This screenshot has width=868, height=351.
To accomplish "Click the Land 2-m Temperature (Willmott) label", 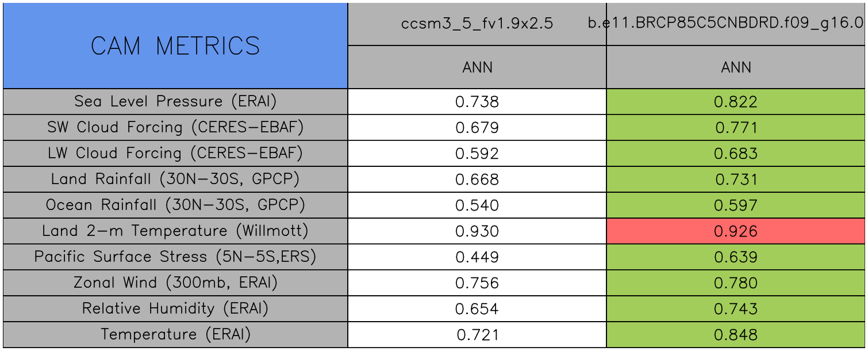I will click(175, 231).
